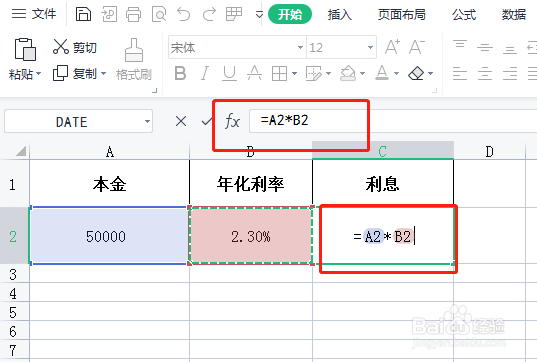The image size is (537, 362).
Task: Open the eraser clear dropdown arrow
Action: 430,73
